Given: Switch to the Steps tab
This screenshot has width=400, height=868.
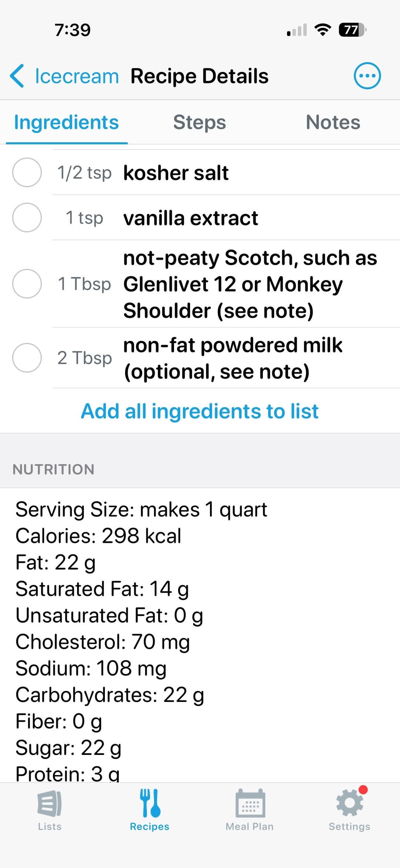Looking at the screenshot, I should 199,122.
